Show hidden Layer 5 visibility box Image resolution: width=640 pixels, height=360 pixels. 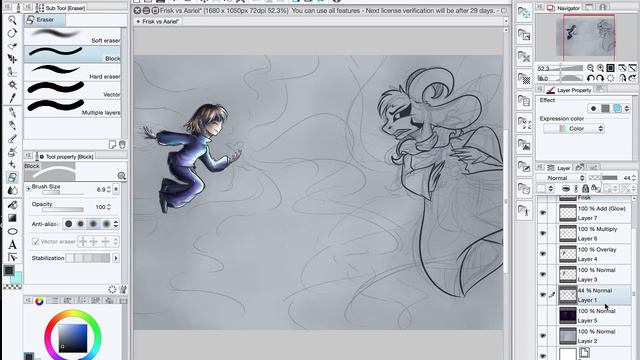click(542, 315)
